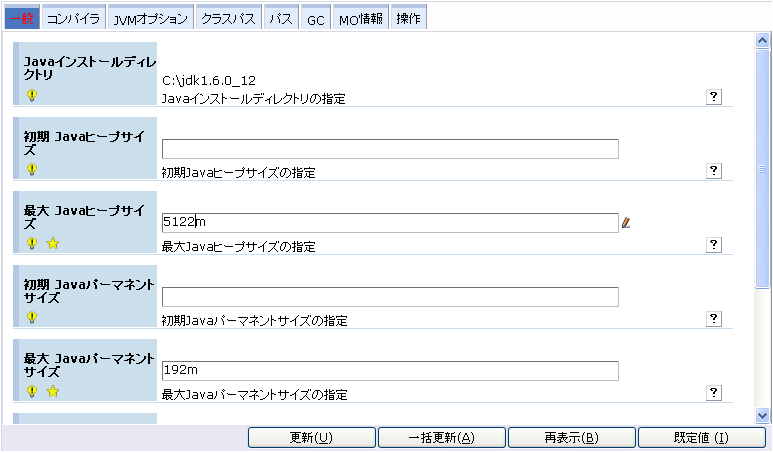
Task: Click pencil edit icon beside 5122m field
Action: coord(627,222)
